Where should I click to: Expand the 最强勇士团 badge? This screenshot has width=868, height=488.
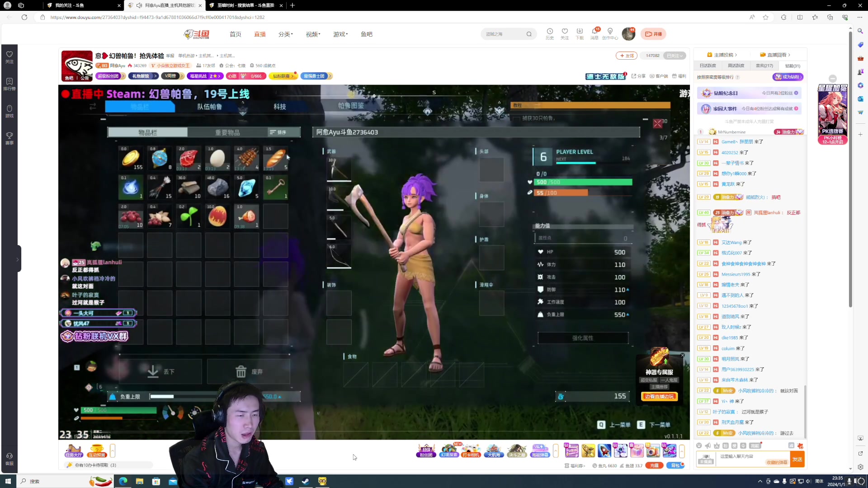(x=316, y=76)
